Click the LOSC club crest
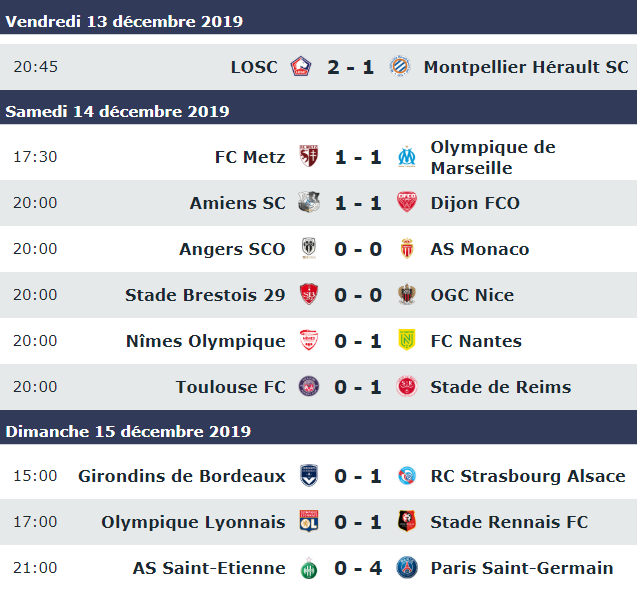637x590 pixels. coord(301,67)
